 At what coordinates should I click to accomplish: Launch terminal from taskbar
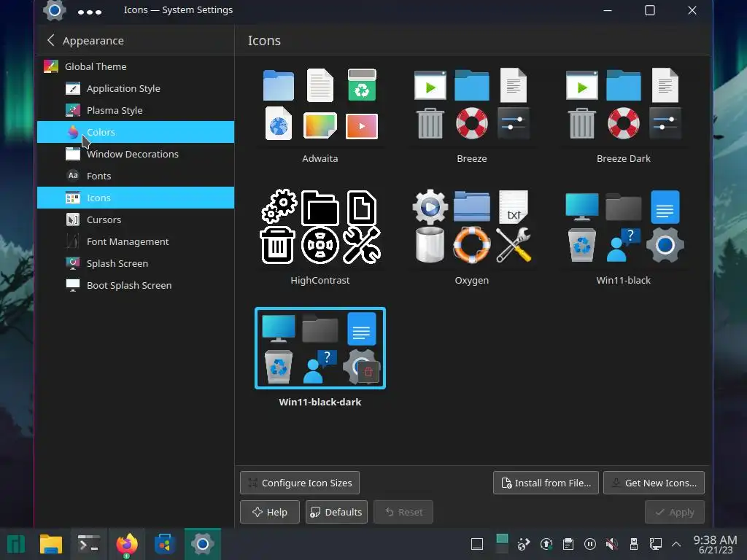[x=88, y=544]
